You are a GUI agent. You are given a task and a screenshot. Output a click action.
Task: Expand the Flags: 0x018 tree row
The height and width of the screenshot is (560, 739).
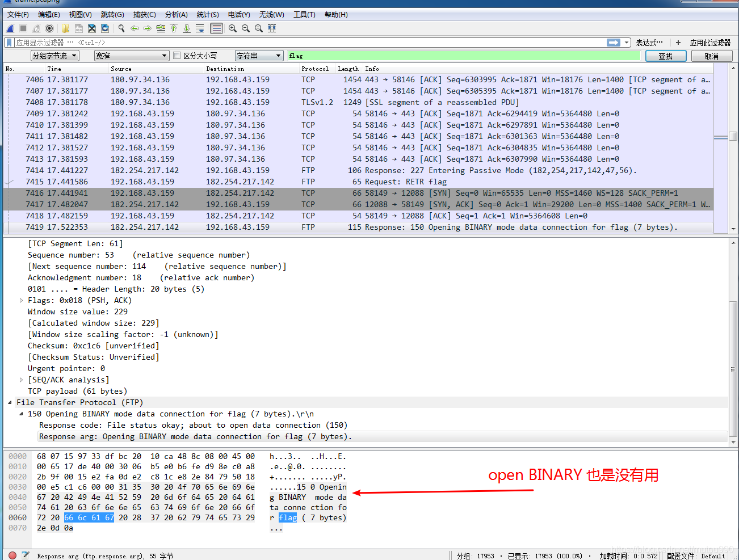tap(21, 301)
